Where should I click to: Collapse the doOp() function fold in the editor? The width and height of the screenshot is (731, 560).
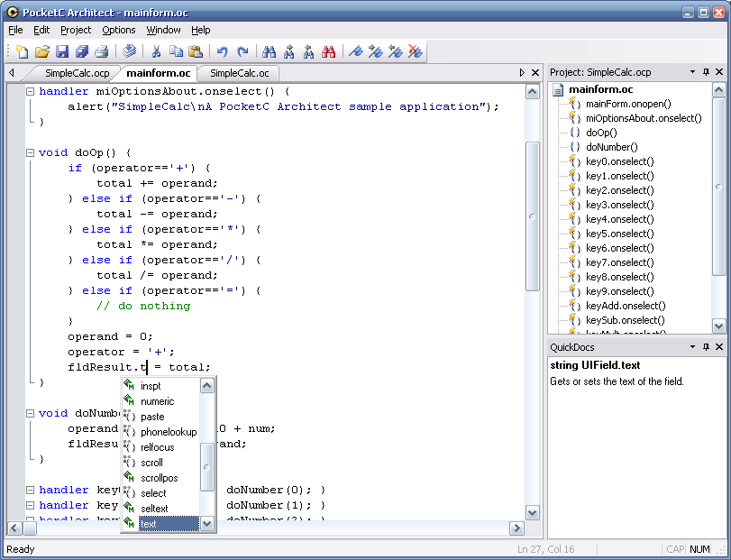[x=29, y=154]
